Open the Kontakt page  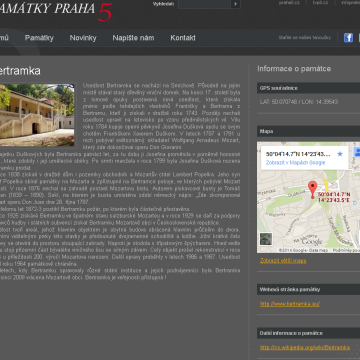(x=183, y=38)
